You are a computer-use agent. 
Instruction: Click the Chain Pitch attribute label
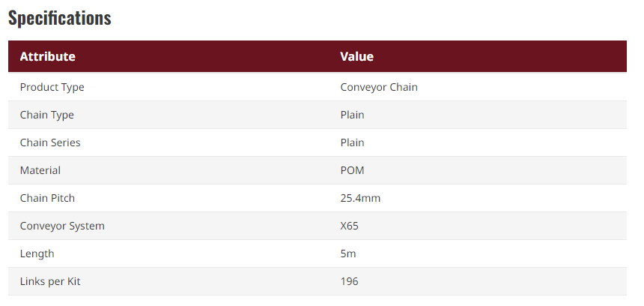tap(47, 198)
